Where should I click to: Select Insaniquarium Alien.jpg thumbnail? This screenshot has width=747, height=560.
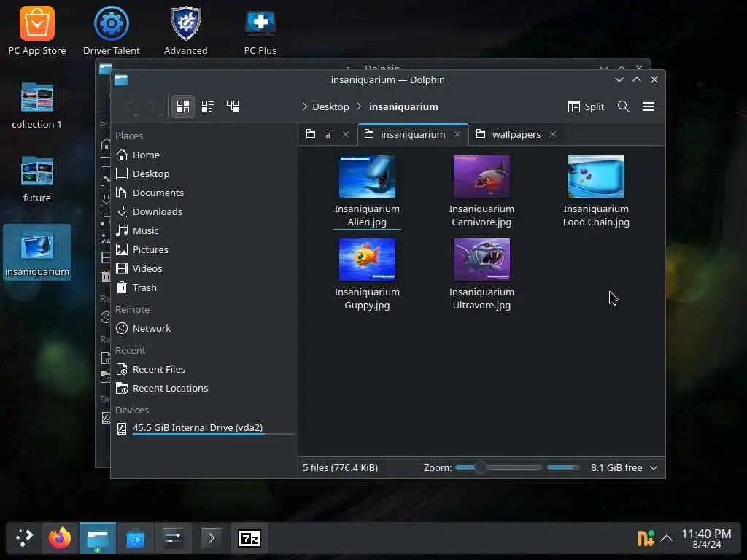367,176
